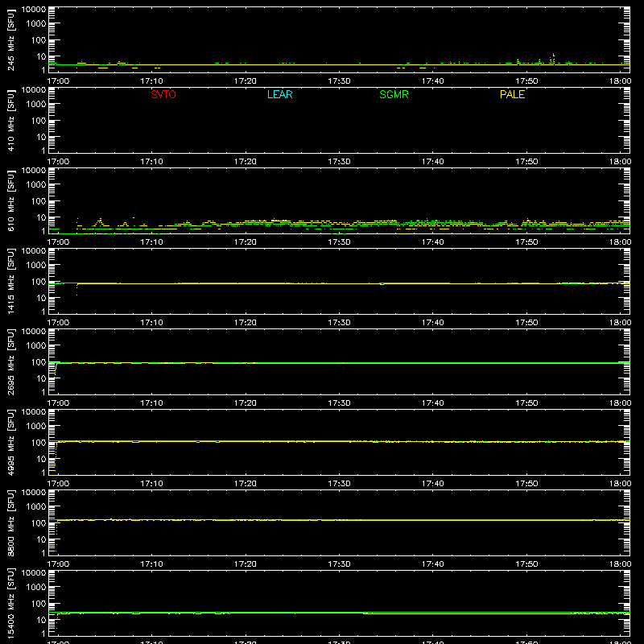Click the 1000 y-axis value on 610 MHz plot
644x644 pixels.
(x=36, y=185)
